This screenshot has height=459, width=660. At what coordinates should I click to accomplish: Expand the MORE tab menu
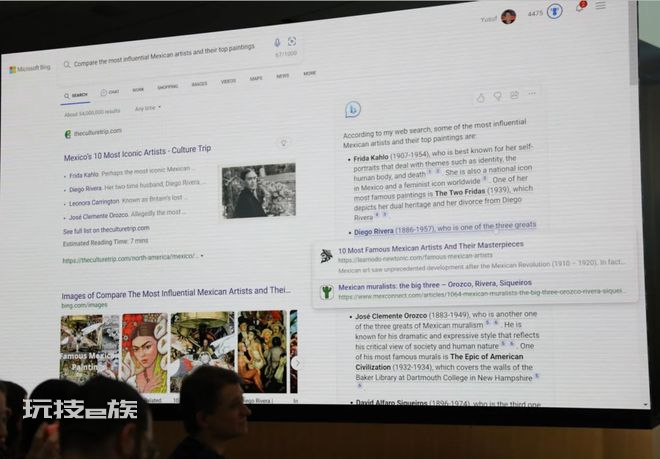pos(309,73)
